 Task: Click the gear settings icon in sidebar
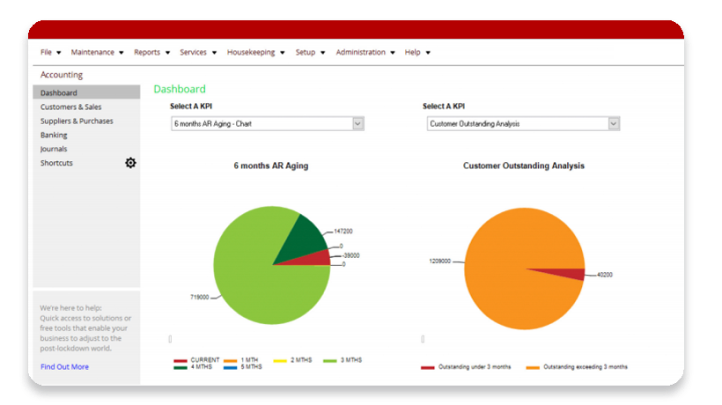point(130,163)
